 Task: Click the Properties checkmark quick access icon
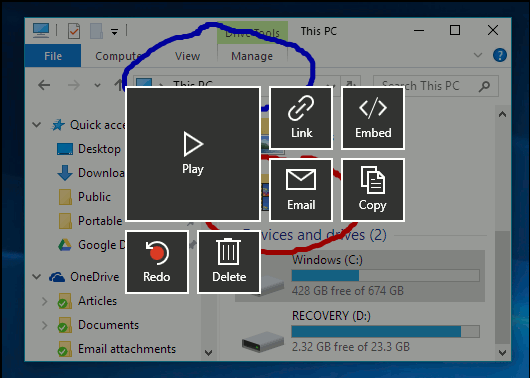point(73,31)
